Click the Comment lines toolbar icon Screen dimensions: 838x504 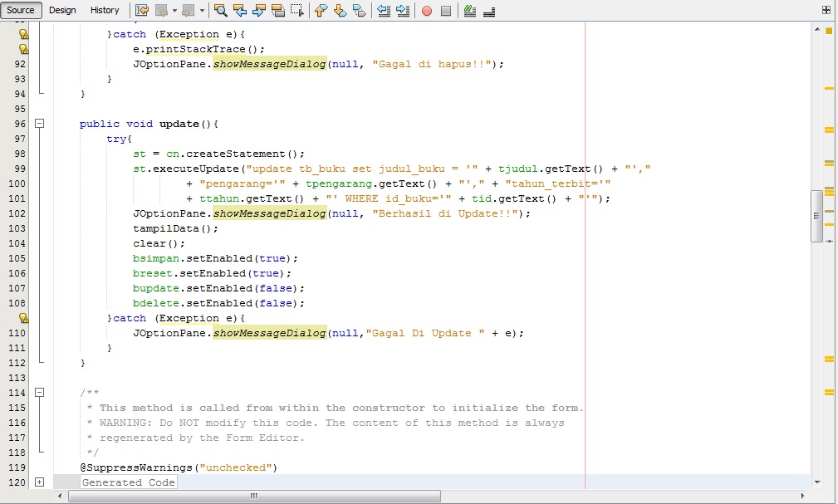tap(470, 10)
